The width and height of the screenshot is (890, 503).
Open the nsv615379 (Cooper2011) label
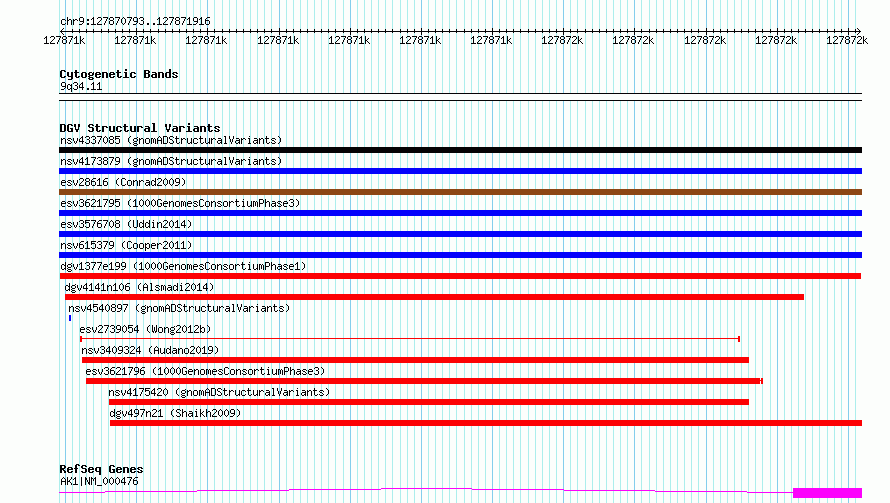tap(126, 245)
